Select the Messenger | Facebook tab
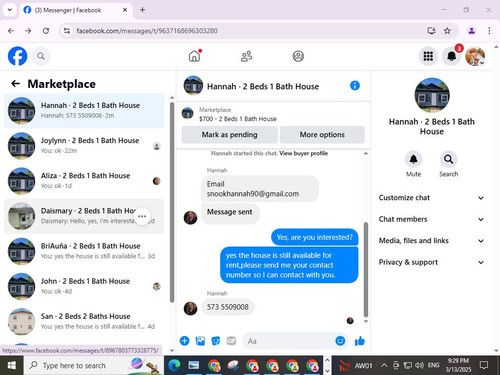Viewport: 500px width, 375px height. [x=75, y=10]
